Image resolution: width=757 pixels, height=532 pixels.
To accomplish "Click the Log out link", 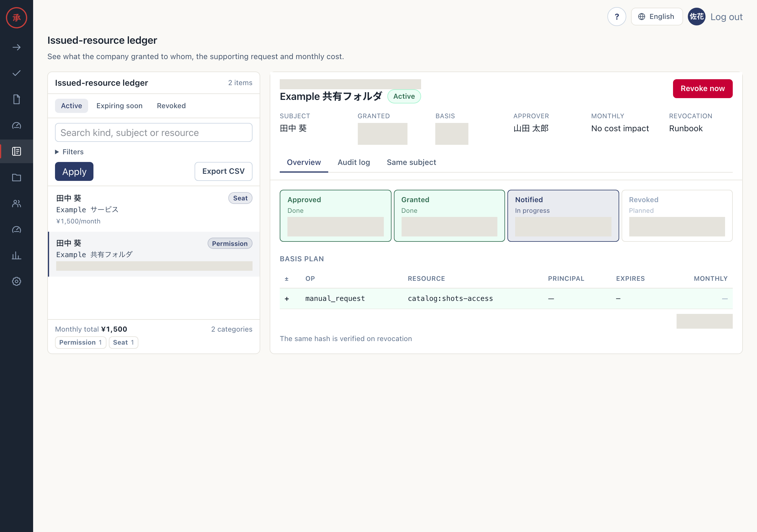I will 726,17.
